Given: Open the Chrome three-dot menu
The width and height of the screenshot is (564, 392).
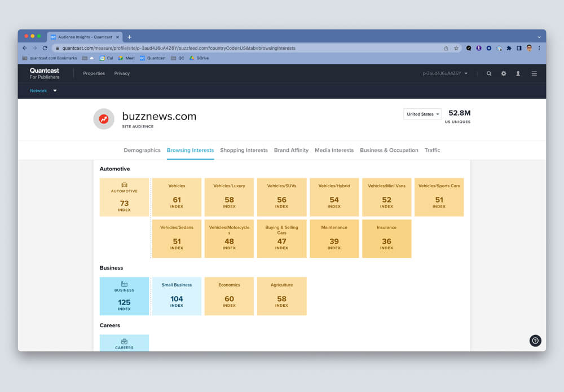Looking at the screenshot, I should click(x=539, y=48).
